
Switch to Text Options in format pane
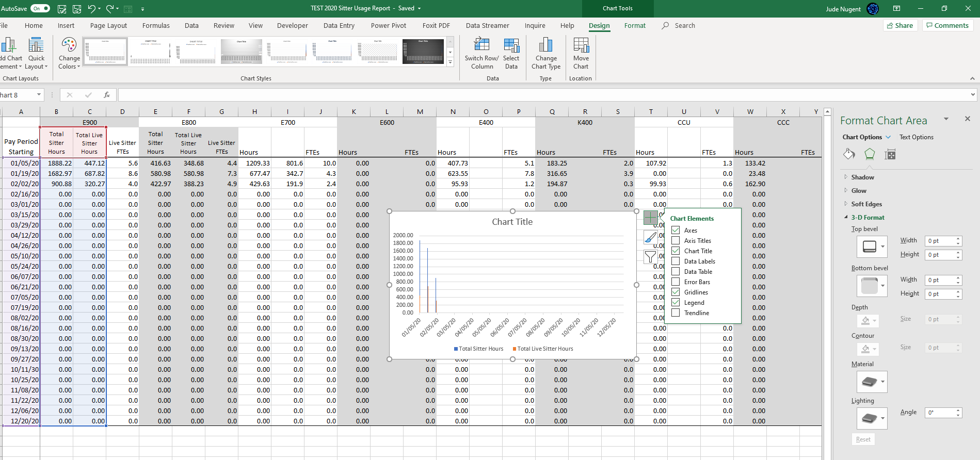pos(916,137)
